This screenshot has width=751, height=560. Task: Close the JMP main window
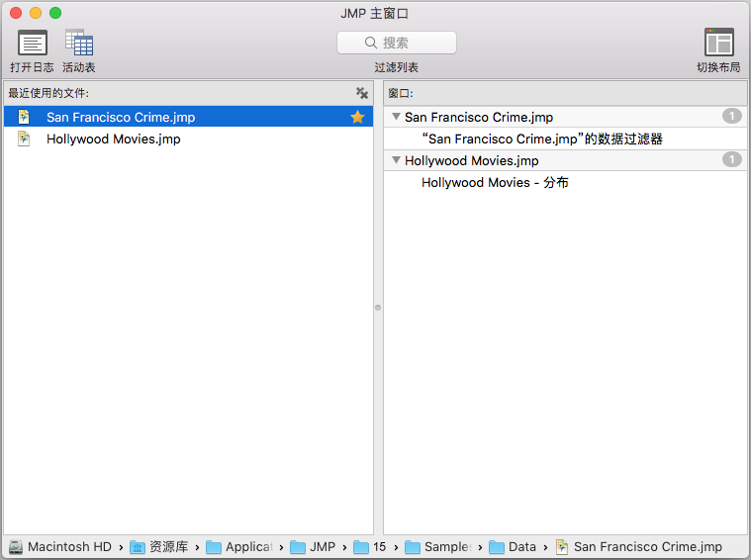(16, 13)
